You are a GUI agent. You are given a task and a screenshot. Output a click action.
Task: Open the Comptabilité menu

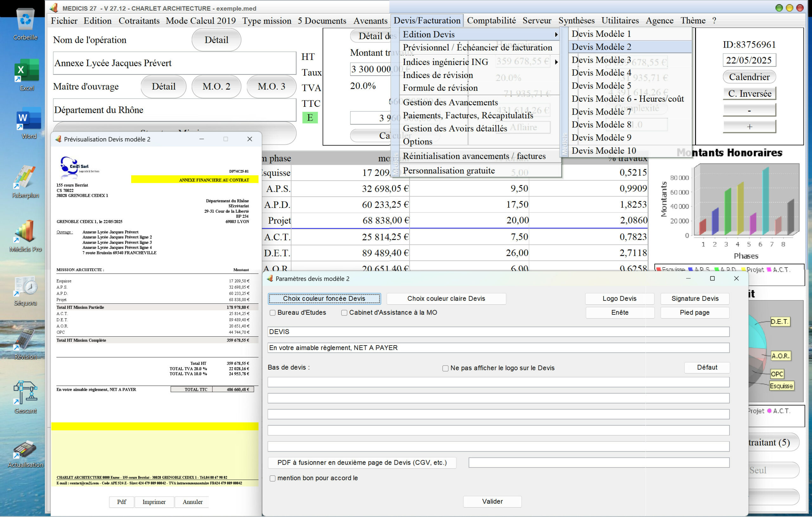click(x=491, y=21)
